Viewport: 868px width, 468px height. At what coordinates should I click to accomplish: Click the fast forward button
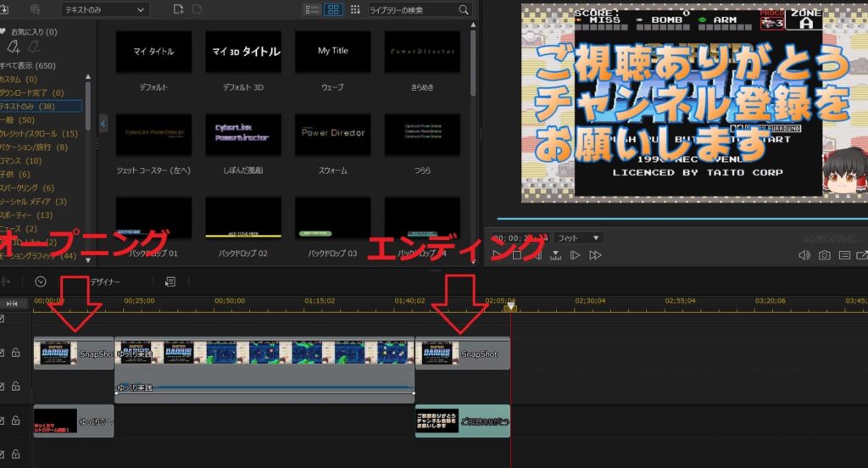pyautogui.click(x=595, y=255)
